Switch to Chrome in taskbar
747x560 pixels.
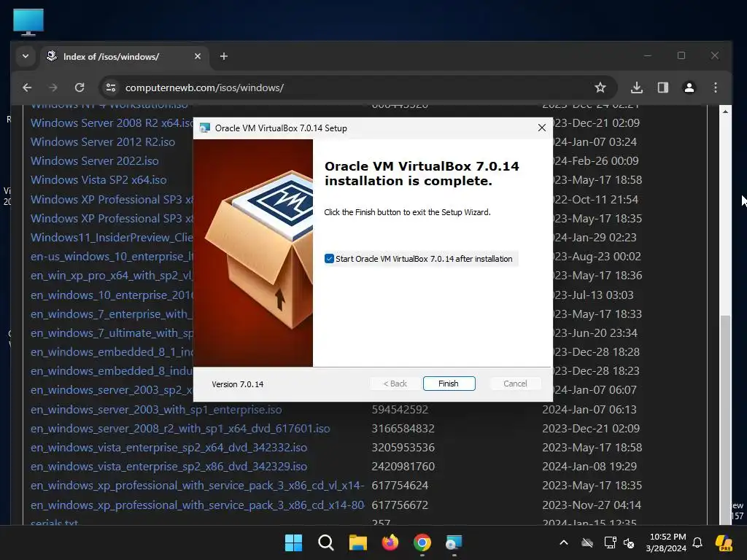[422, 542]
